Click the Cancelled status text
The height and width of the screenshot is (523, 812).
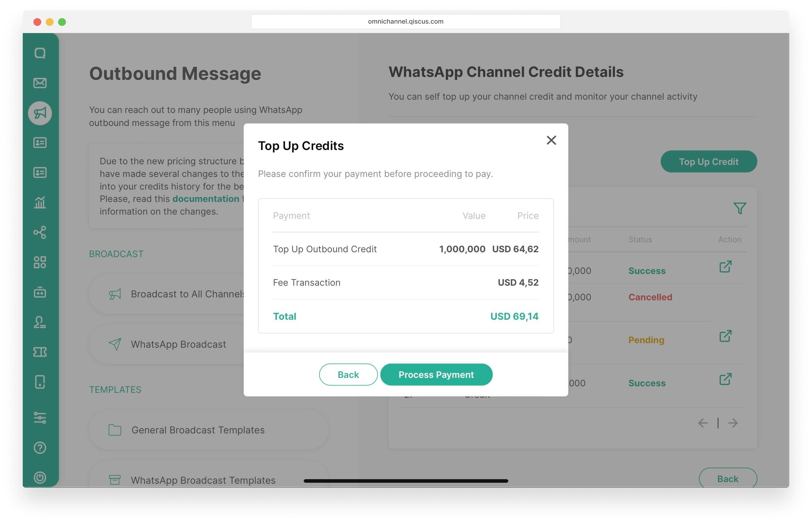click(650, 297)
